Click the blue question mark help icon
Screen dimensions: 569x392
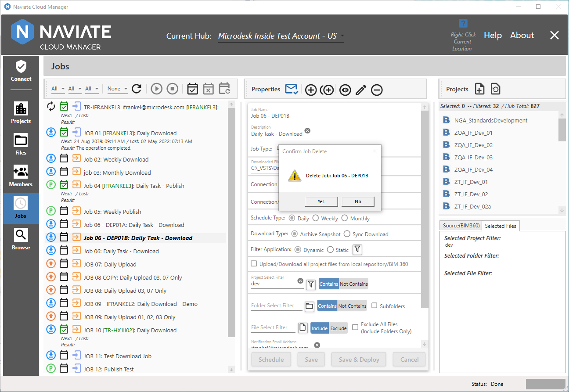463,23
